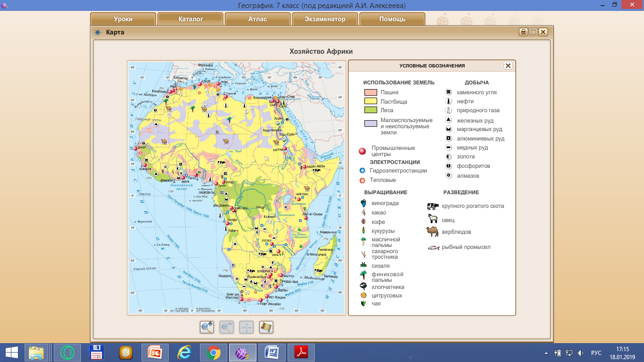Image resolution: width=644 pixels, height=362 pixels.
Task: Click the iron ore triangle symbol
Action: coord(449,120)
